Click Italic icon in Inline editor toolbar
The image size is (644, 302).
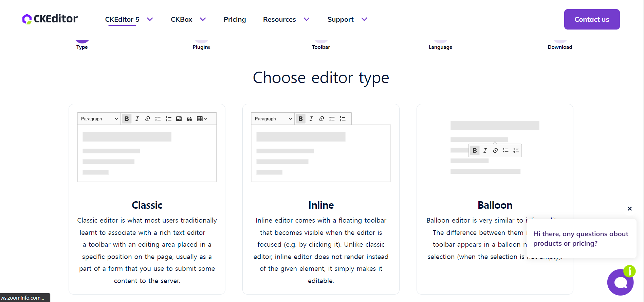point(311,119)
